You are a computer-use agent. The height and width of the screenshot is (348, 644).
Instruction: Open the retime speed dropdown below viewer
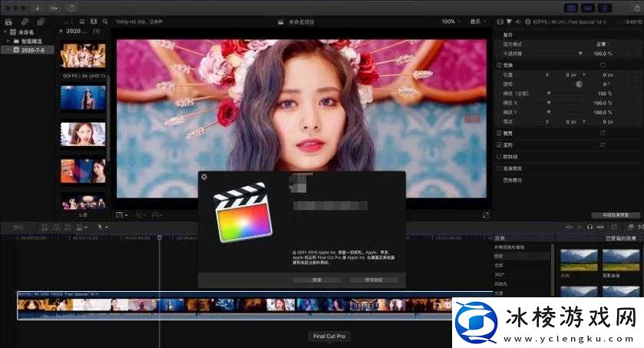tap(157, 215)
